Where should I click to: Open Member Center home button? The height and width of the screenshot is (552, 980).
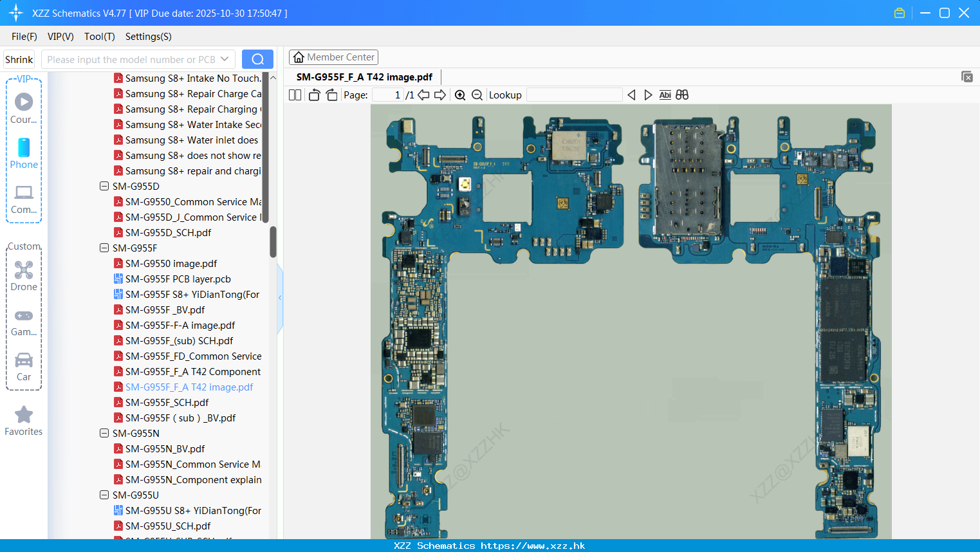point(333,57)
